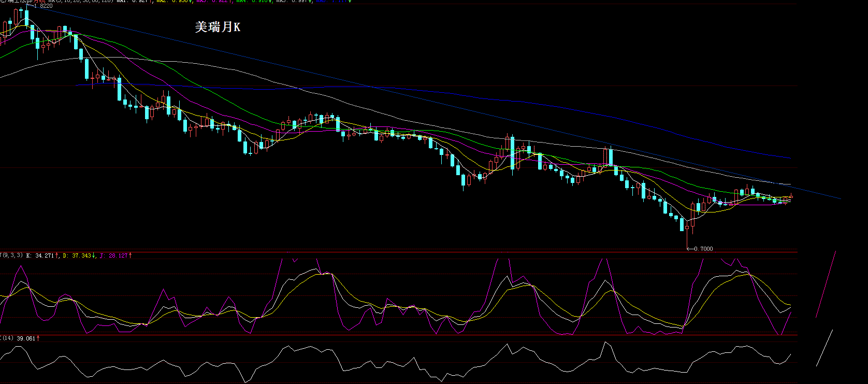Select the white drawn line beside RSI panel

click(x=824, y=348)
